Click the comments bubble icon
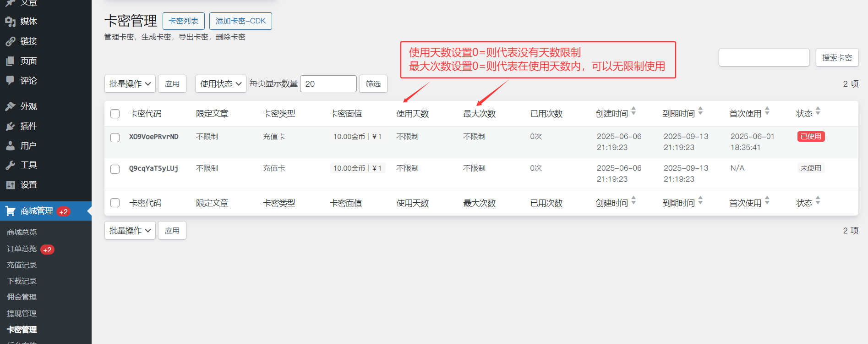The width and height of the screenshot is (868, 344). click(10, 81)
